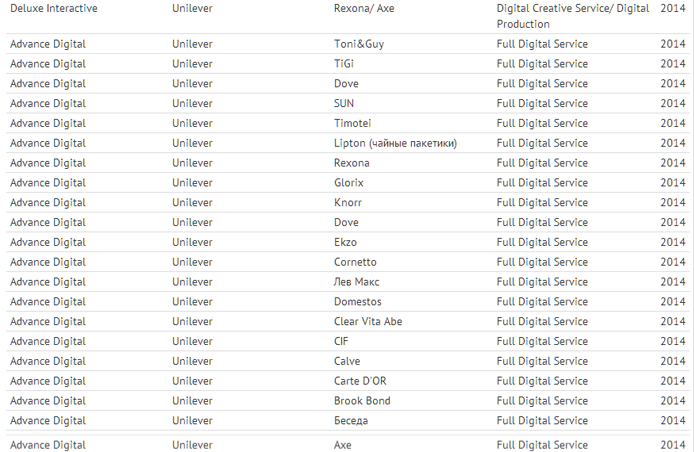Select the Беседа brand cell

click(350, 420)
